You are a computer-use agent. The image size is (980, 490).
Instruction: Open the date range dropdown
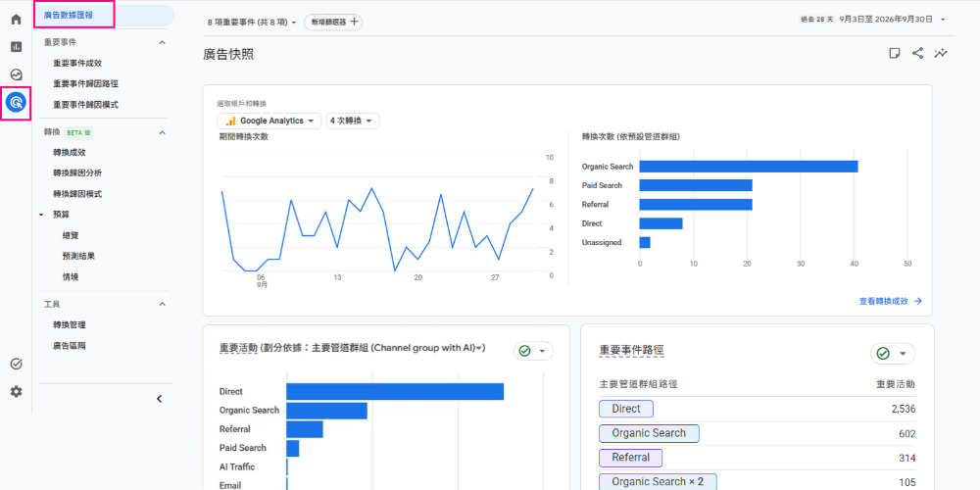click(873, 20)
